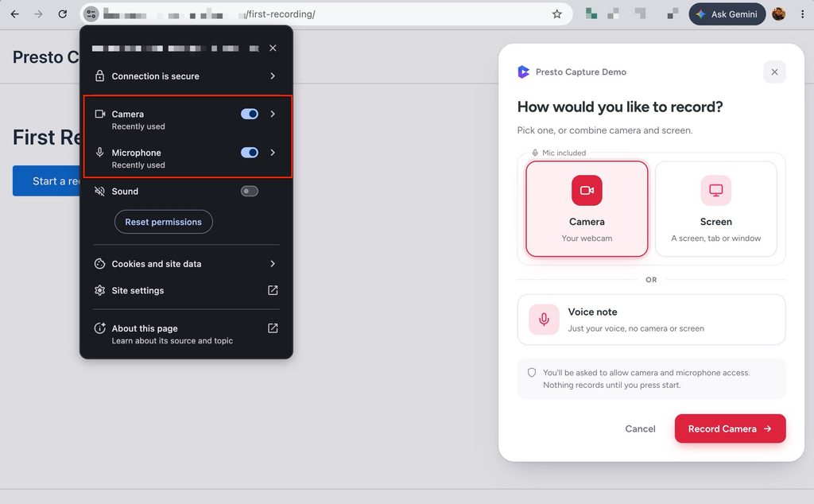Close the site info popup
The width and height of the screenshot is (814, 504).
pyautogui.click(x=273, y=48)
